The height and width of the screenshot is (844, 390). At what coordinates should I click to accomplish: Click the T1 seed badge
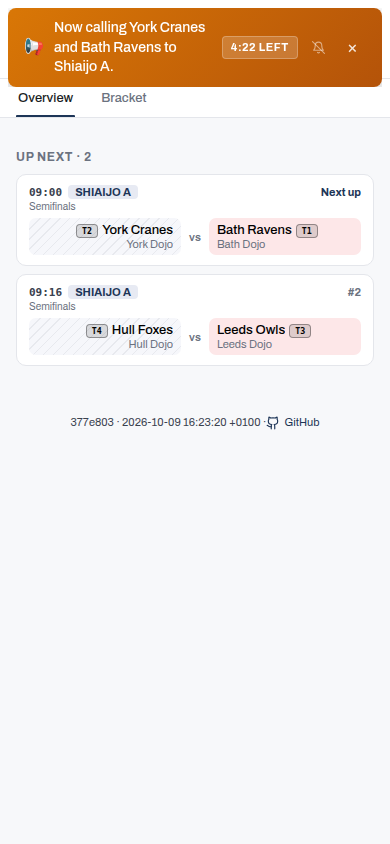coord(307,231)
